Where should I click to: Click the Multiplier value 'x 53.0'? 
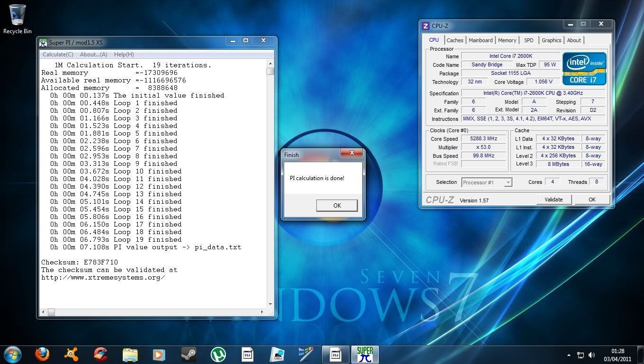click(x=483, y=147)
